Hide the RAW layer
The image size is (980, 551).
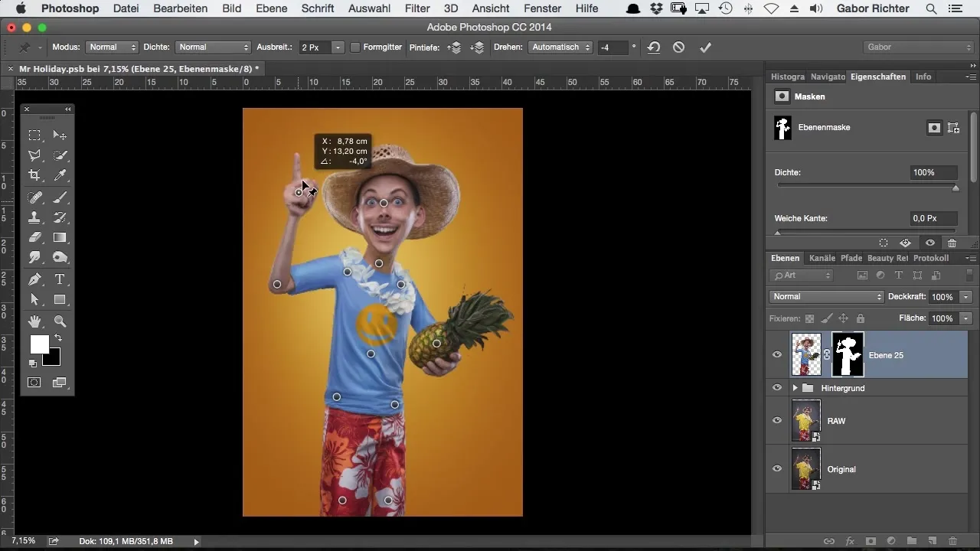click(x=777, y=421)
